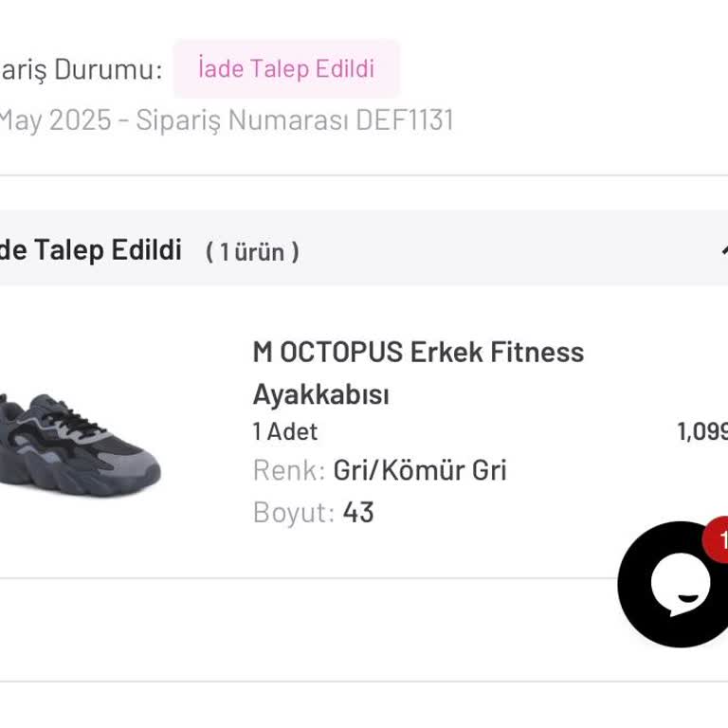Click the Sipariş Durumu label
Screen dimensions: 728x728
[82, 69]
